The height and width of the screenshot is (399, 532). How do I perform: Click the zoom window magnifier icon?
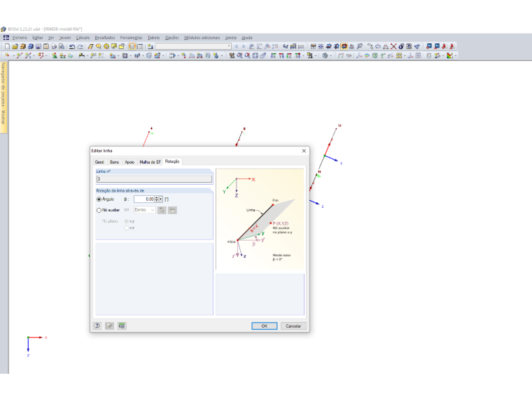(x=239, y=55)
